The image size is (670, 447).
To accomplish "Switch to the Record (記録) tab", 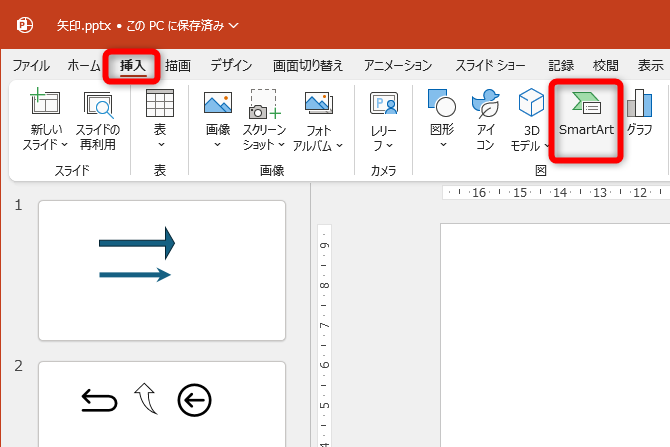I will (x=561, y=65).
